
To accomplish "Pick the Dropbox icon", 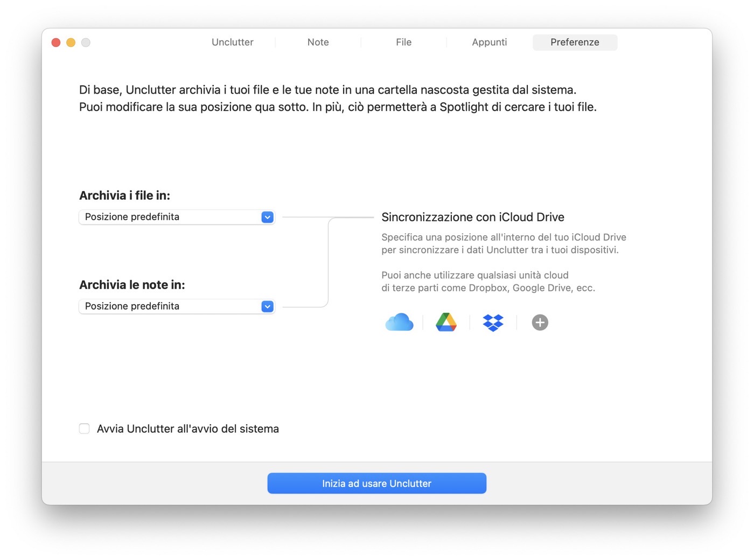I will click(x=493, y=323).
